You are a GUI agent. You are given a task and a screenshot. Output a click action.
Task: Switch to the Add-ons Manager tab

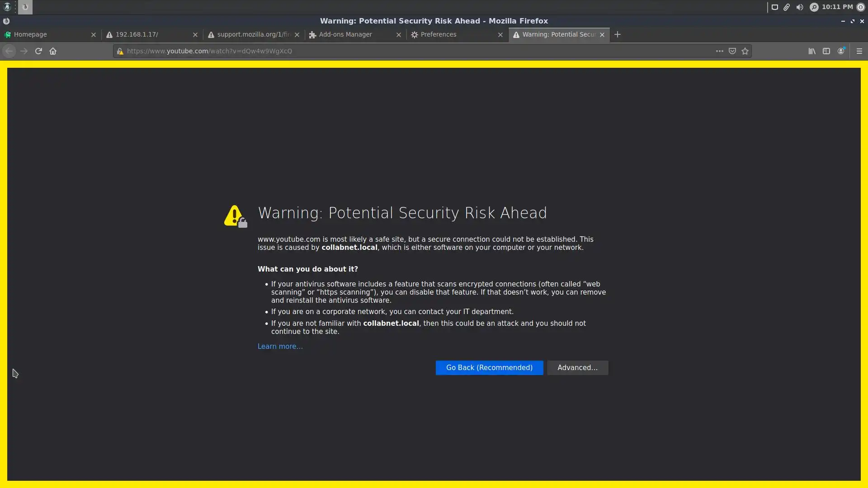345,34
